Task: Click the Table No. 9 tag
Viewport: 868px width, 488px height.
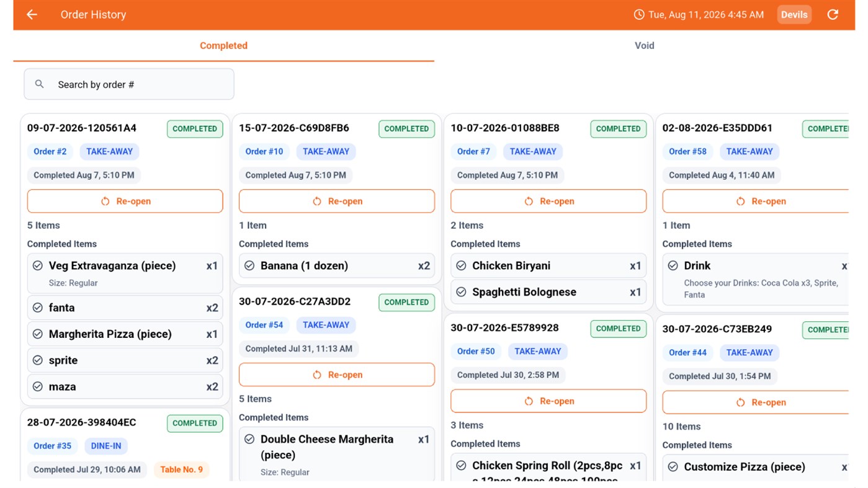Action: click(x=182, y=469)
